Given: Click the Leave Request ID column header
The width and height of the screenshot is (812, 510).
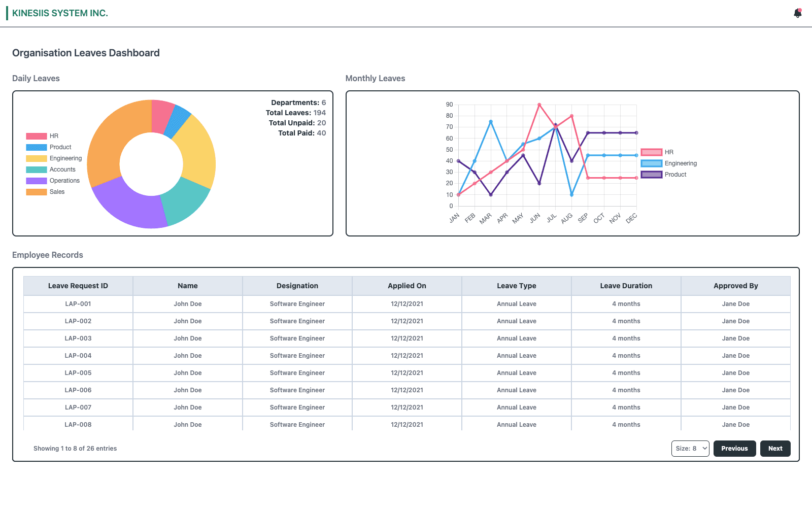Looking at the screenshot, I should tap(78, 286).
